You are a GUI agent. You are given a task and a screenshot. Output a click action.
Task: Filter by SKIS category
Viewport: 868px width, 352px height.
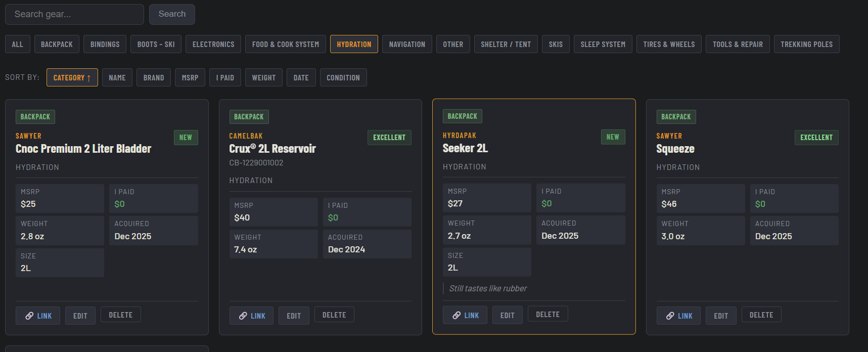coord(556,44)
